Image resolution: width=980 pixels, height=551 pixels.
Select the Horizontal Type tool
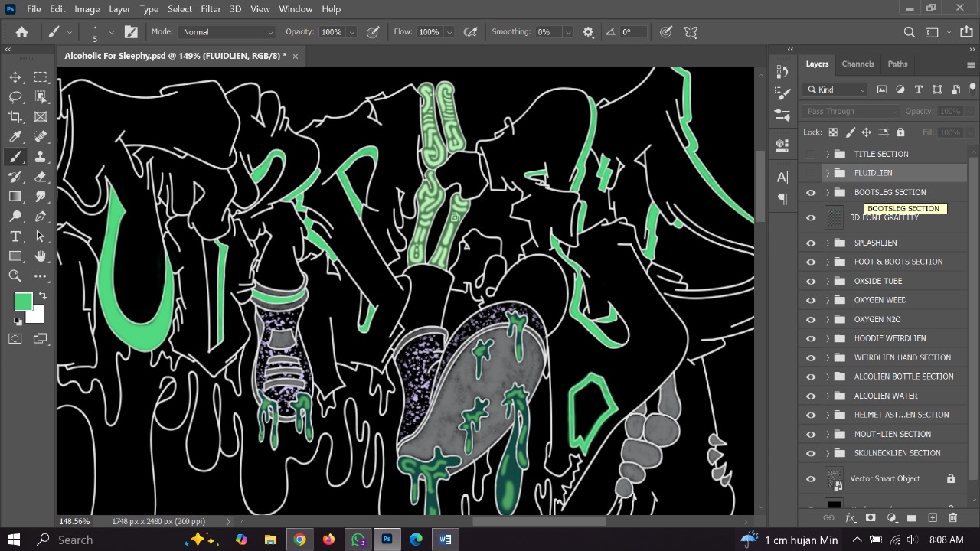(15, 236)
